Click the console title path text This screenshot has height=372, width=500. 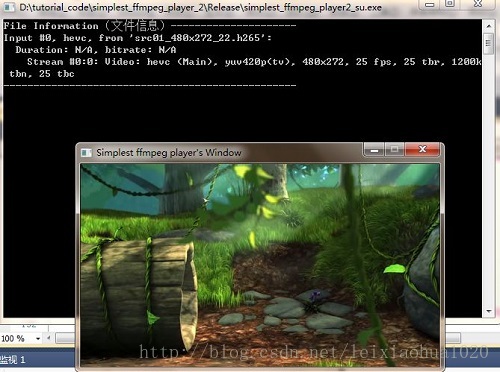pos(200,7)
